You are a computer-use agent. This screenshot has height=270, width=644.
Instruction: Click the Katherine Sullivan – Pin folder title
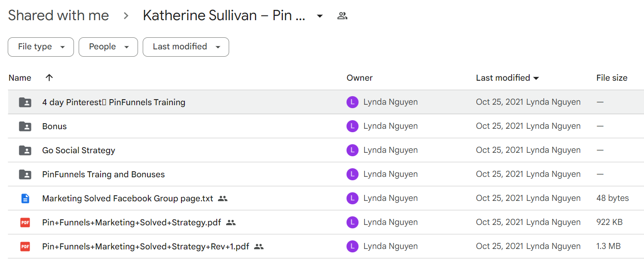[x=224, y=16]
